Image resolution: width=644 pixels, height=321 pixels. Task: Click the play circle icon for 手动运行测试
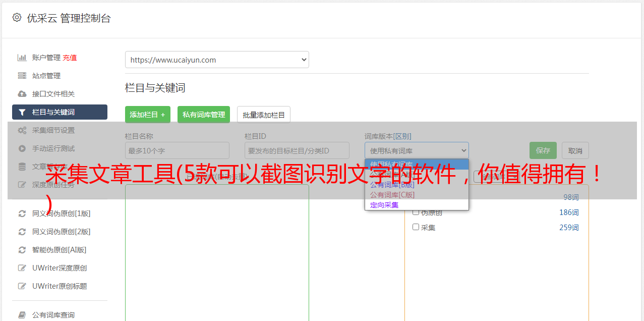pyautogui.click(x=22, y=148)
